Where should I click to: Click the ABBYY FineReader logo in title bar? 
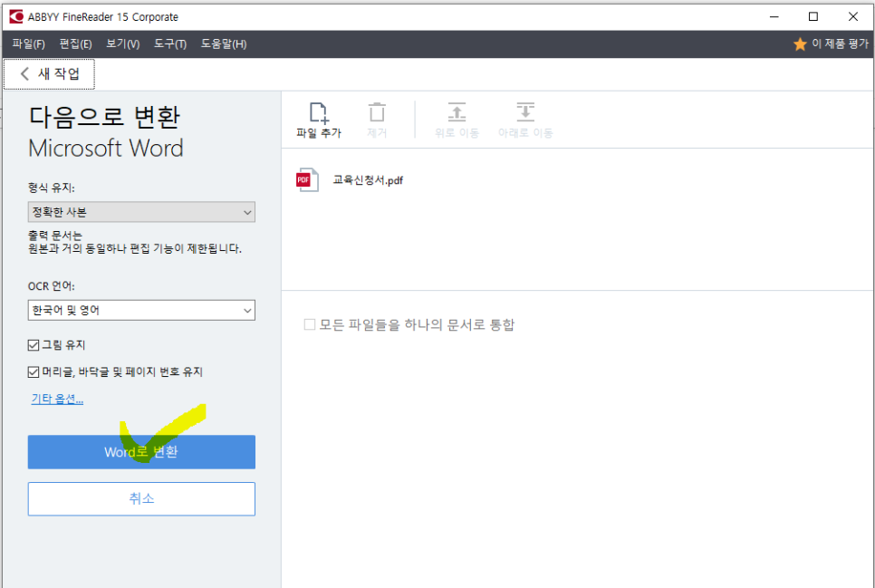(x=16, y=16)
